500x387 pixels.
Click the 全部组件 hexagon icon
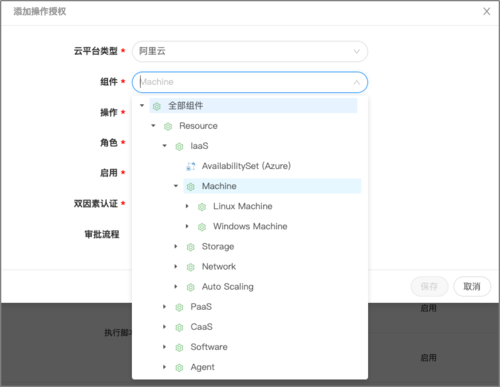(x=157, y=106)
